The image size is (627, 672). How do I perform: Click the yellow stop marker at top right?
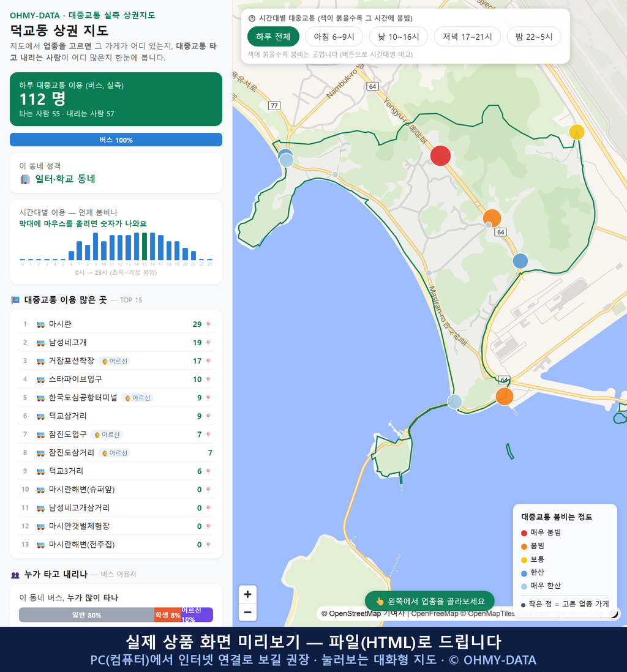(x=576, y=132)
